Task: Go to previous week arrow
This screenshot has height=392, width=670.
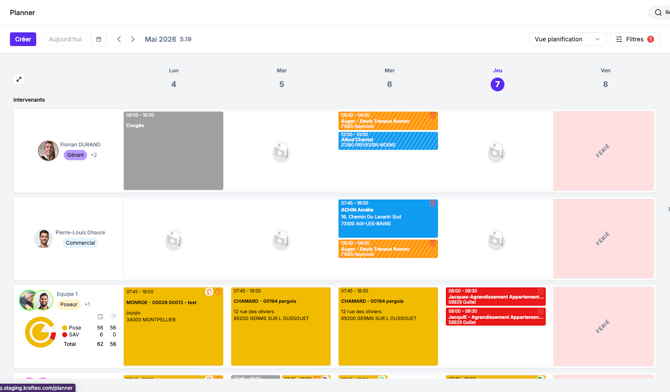Action: (x=119, y=39)
